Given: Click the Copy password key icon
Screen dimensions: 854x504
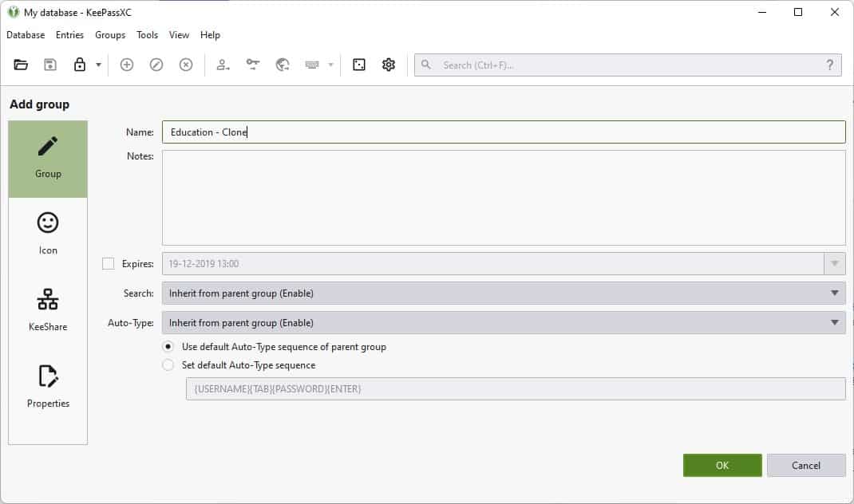Looking at the screenshot, I should (x=253, y=65).
